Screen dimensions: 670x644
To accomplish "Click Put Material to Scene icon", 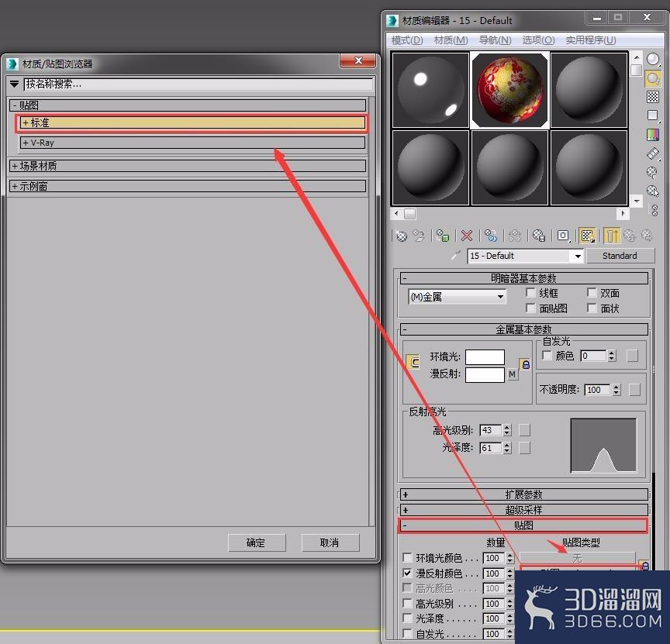I will coord(420,236).
